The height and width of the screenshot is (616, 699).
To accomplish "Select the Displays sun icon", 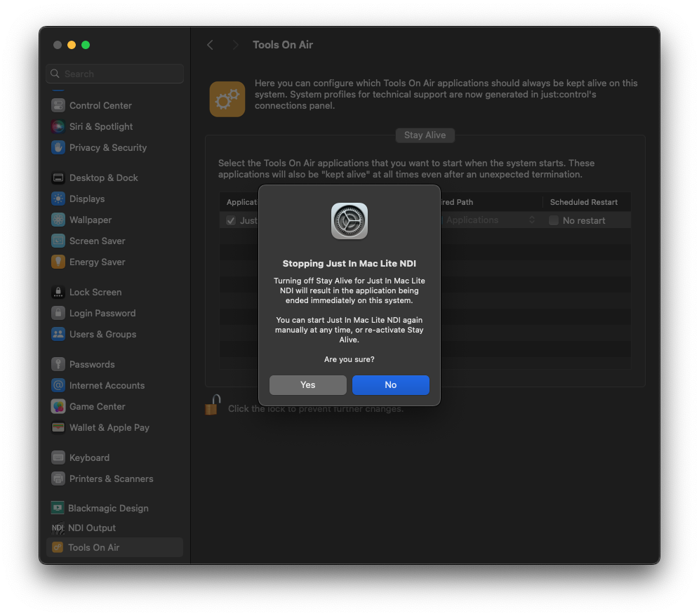I will pos(58,199).
